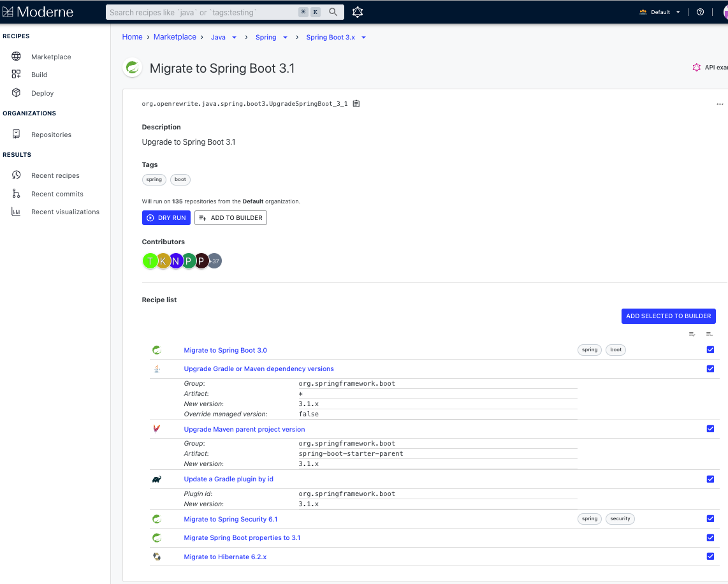Start the recipe with DRY RUN button

coord(166,217)
